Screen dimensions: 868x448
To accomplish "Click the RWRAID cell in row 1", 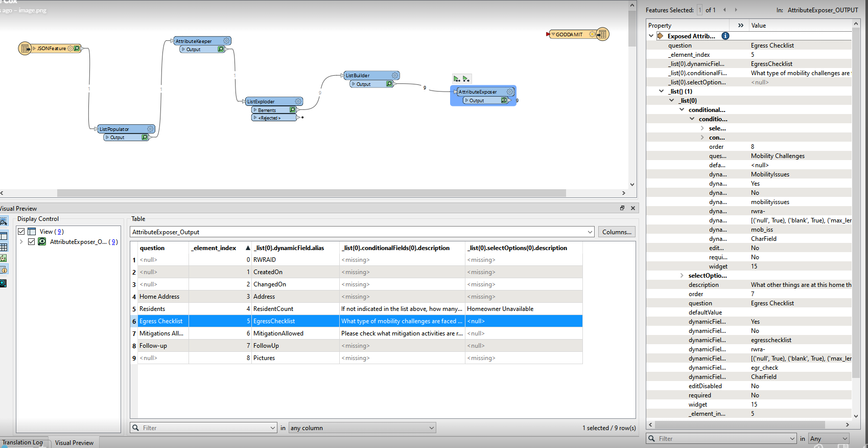I will click(x=295, y=260).
